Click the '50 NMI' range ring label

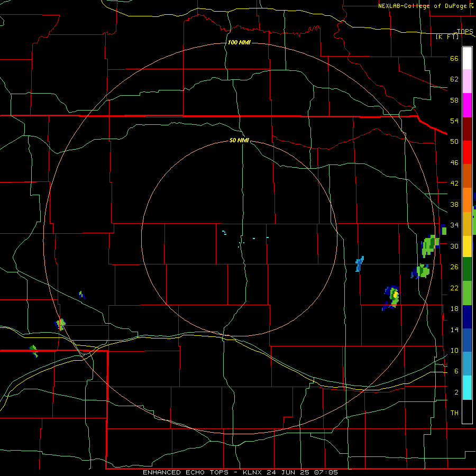tap(239, 140)
